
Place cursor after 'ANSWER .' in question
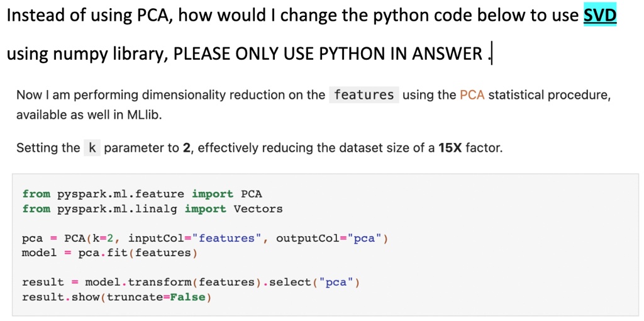[x=492, y=54]
